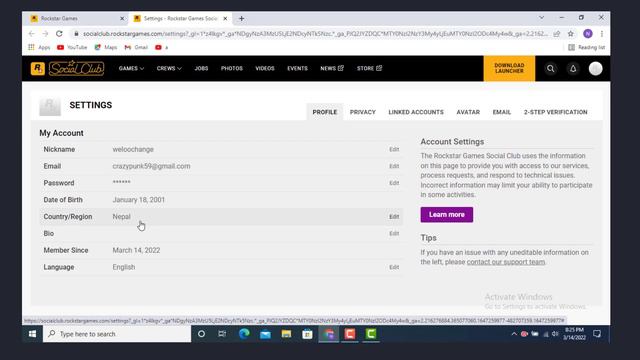Show hidden system tray icons
Screen dimensions: 640x360
[x=514, y=334]
